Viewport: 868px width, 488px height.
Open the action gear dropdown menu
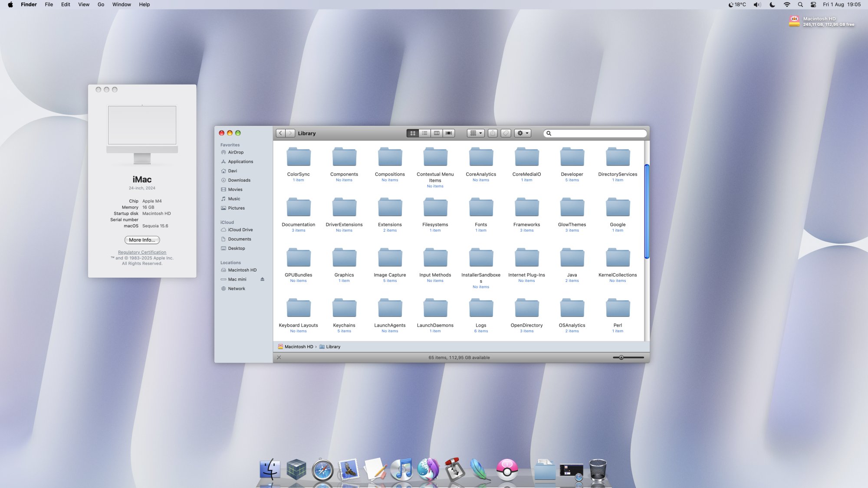coord(523,133)
